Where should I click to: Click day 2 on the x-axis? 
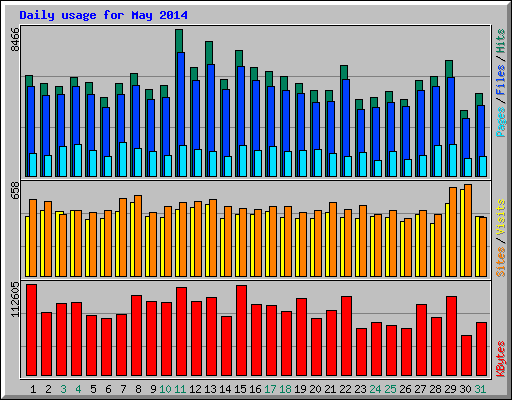click(48, 389)
